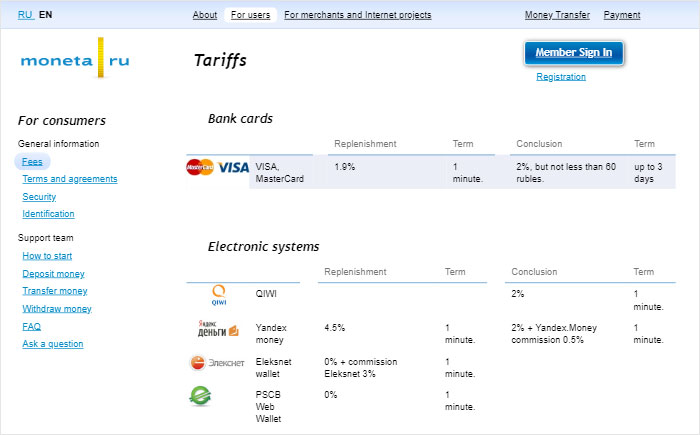
Task: Click Electronic systems Conclusion column header
Action: [534, 272]
